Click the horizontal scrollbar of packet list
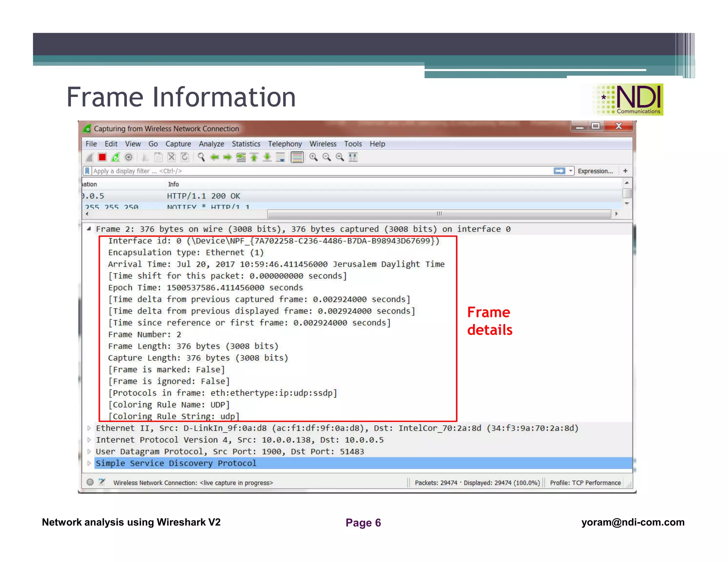Viewport: 728px width, 562px height. [439, 214]
